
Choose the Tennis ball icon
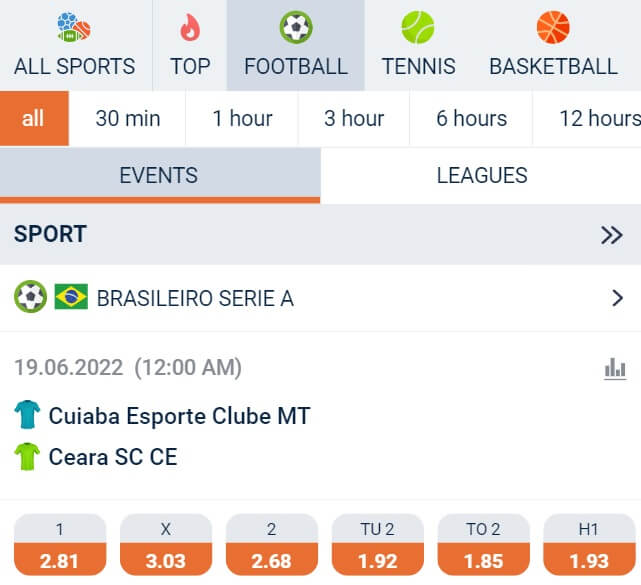pos(418,27)
